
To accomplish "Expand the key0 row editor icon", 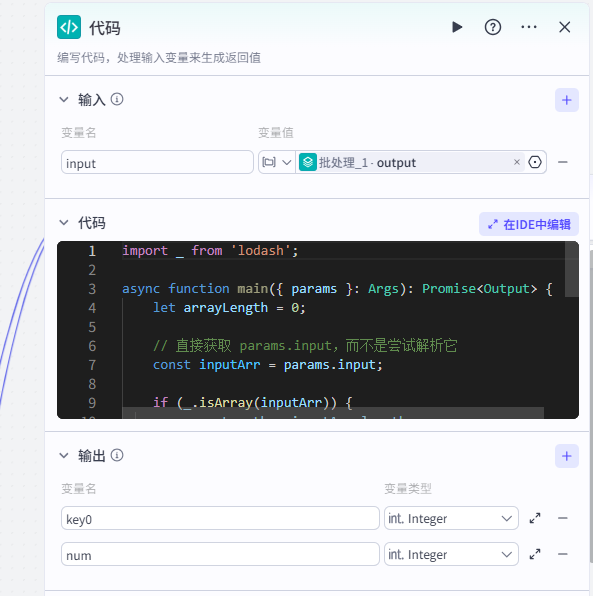I will click(535, 518).
